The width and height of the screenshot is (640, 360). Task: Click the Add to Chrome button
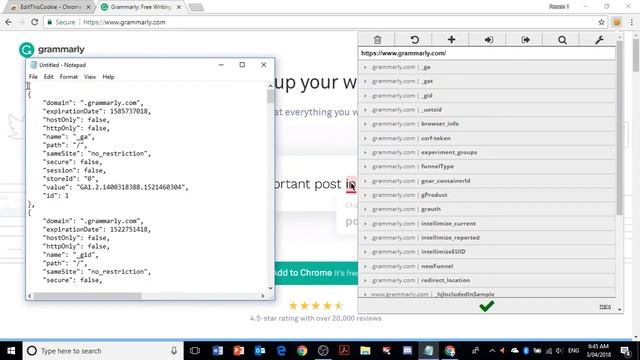[x=315, y=273]
